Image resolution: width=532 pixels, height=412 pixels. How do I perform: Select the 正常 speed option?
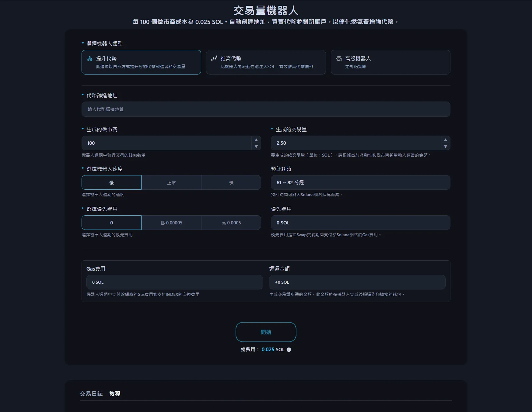click(x=171, y=182)
